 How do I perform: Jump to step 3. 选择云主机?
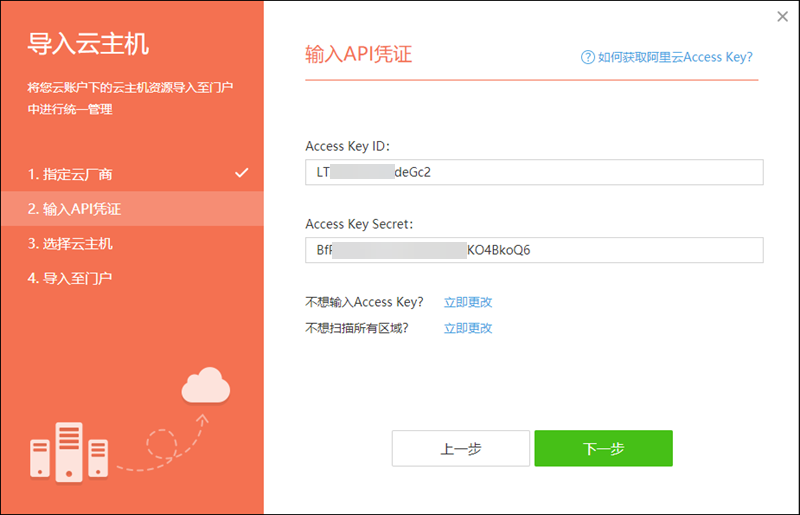click(70, 243)
